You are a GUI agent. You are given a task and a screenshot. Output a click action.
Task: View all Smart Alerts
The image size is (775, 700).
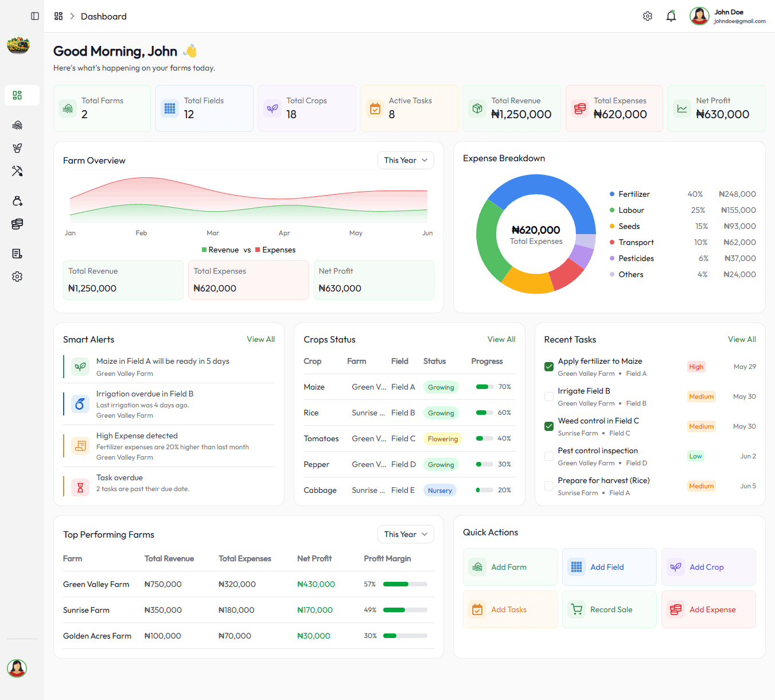point(260,339)
